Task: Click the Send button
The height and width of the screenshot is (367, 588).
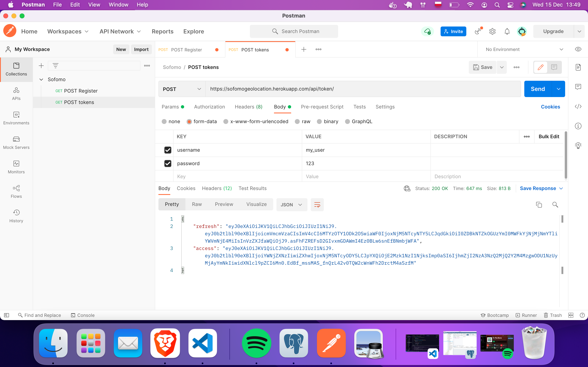Action: pos(538,89)
